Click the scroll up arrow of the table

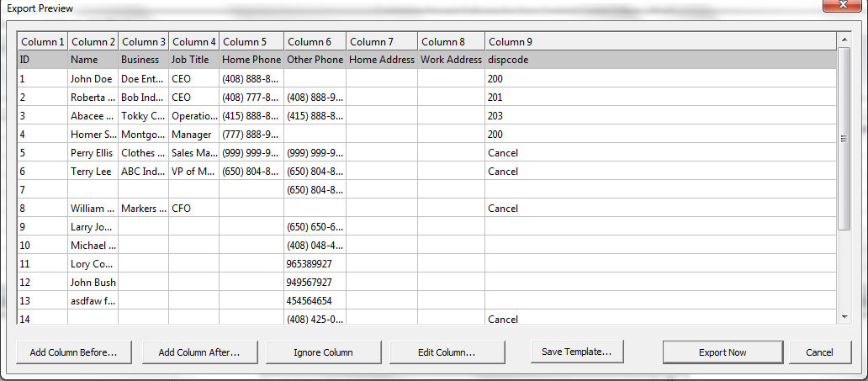844,40
